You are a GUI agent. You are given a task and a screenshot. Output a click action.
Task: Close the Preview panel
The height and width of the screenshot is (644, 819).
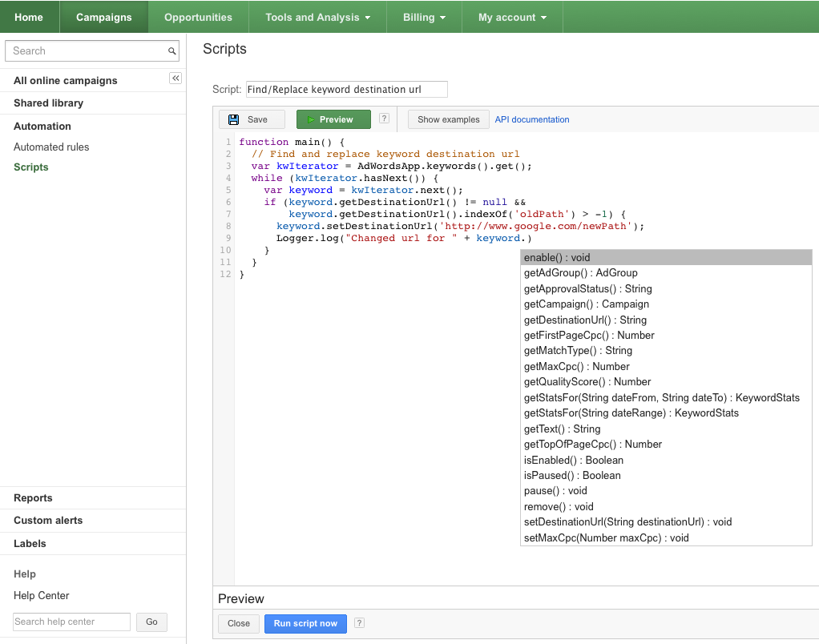coord(239,624)
